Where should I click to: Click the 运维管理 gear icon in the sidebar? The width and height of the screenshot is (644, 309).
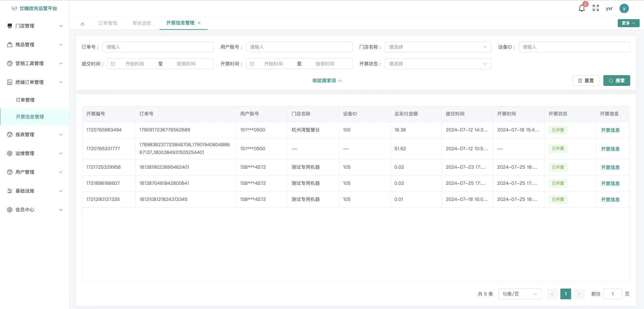pyautogui.click(x=10, y=153)
